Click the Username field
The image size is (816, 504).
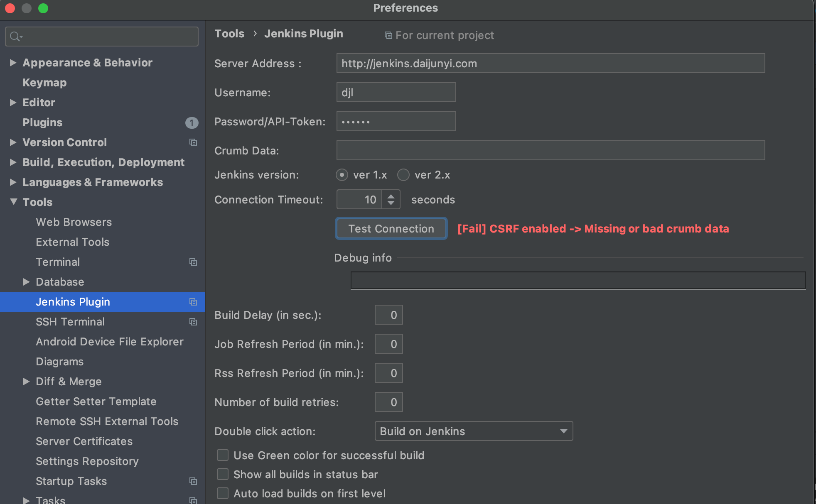396,92
